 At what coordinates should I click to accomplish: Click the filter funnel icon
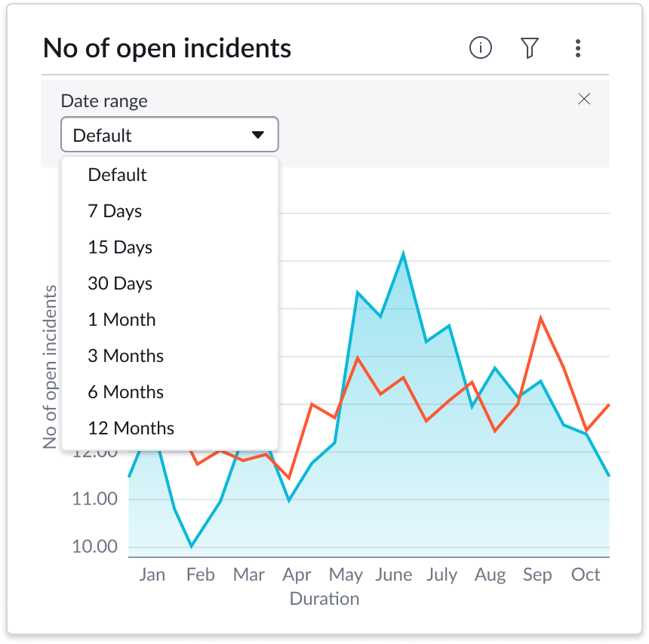point(529,48)
